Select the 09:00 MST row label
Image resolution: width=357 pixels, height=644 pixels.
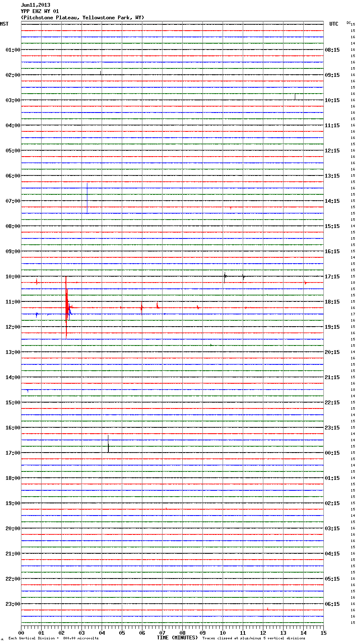coord(13,251)
